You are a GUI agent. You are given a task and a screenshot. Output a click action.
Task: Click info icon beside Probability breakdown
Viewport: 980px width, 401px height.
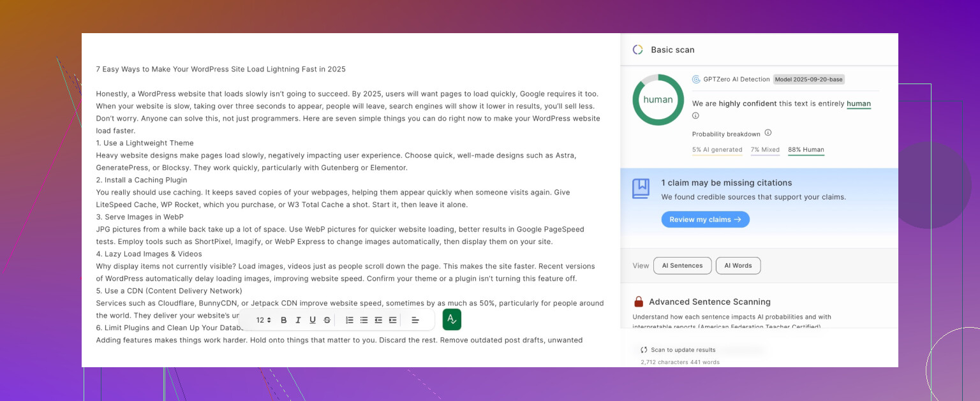(x=768, y=133)
